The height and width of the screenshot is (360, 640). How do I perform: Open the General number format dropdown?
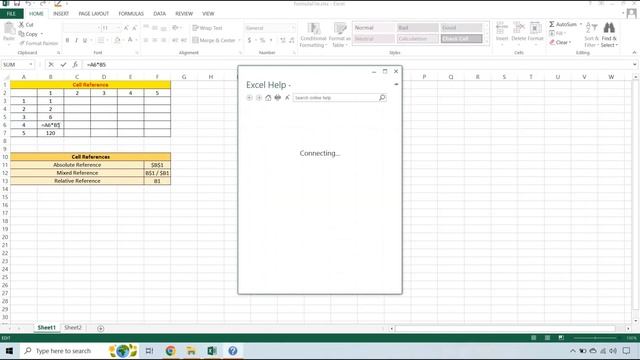click(x=293, y=28)
